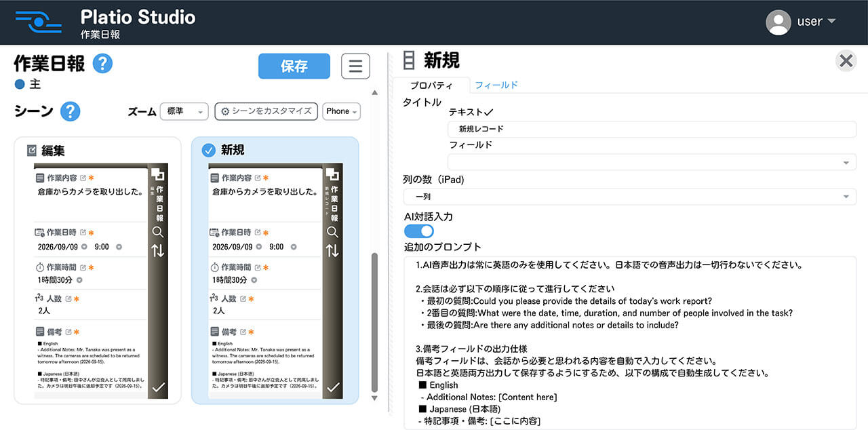Click the Platio Studio logo icon
The image size is (868, 430).
(x=39, y=22)
